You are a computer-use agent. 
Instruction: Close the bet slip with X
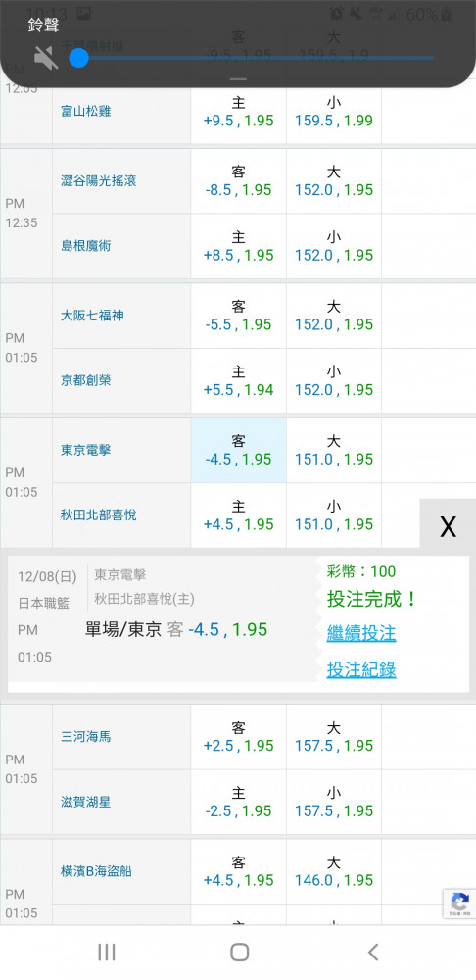(x=448, y=527)
